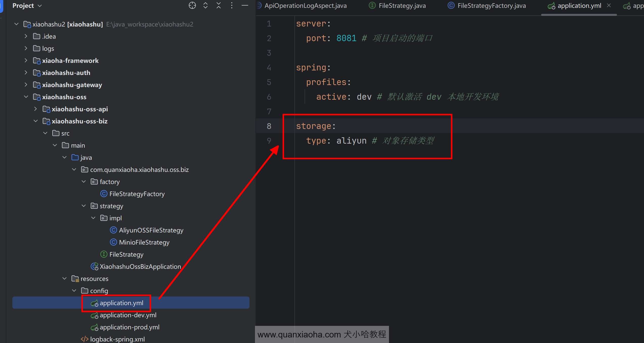Viewport: 644px width, 343px height.
Task: Click logback-spring.xml file in tree
Action: pyautogui.click(x=117, y=339)
